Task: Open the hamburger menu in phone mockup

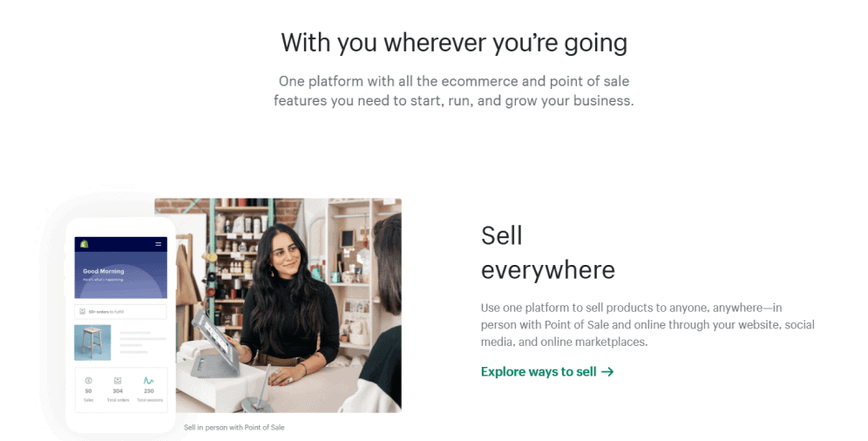Action: (x=159, y=244)
